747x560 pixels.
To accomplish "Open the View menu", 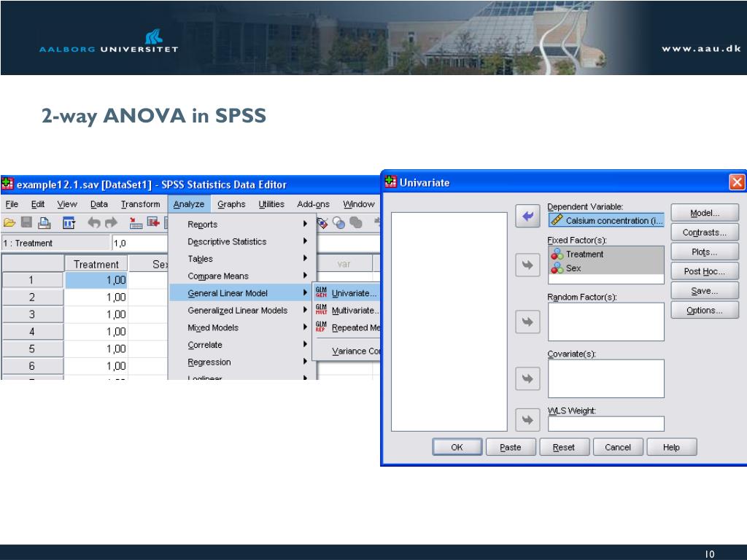I will click(x=67, y=204).
